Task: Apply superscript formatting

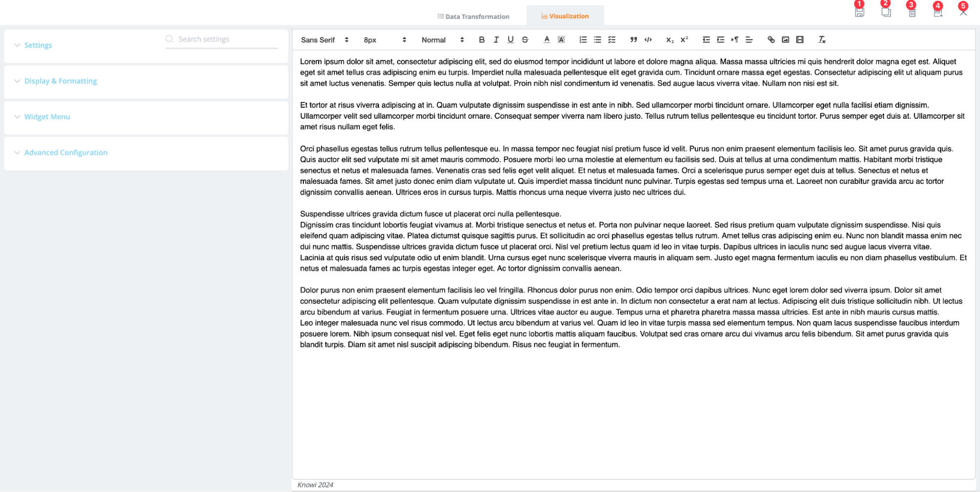Action: [683, 40]
